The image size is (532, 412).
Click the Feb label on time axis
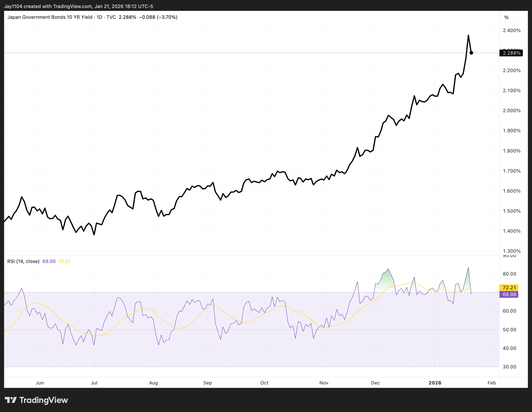pos(491,383)
